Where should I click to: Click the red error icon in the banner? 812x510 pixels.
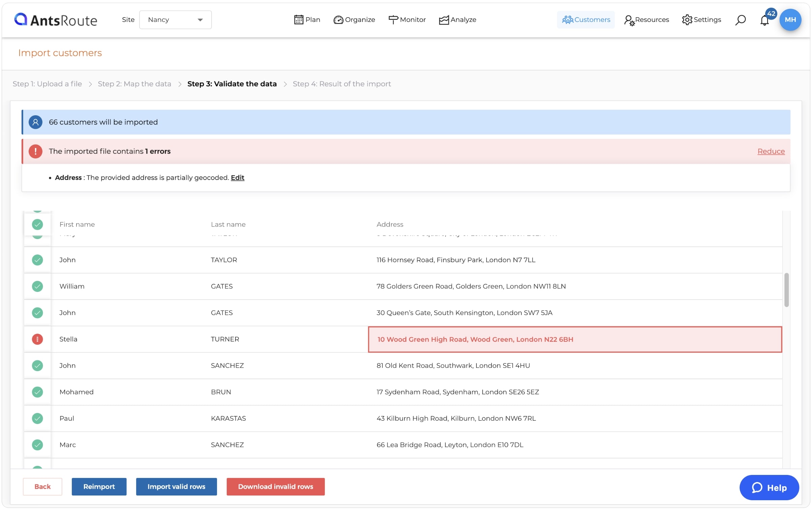[x=35, y=151]
